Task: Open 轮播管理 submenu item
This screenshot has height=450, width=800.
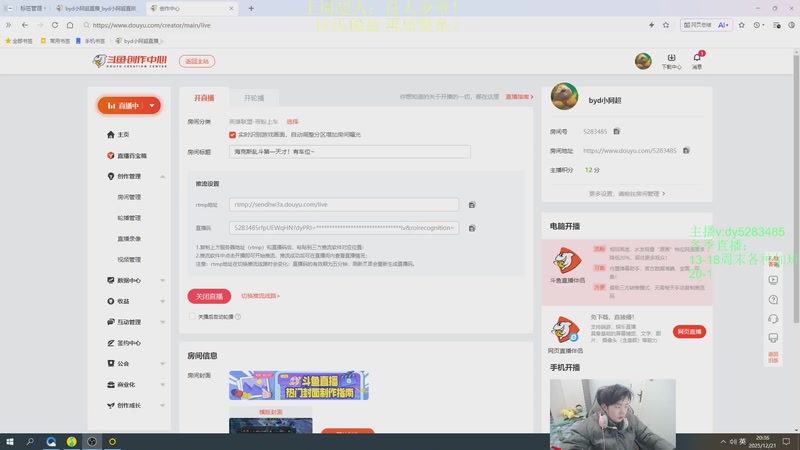Action: click(129, 218)
